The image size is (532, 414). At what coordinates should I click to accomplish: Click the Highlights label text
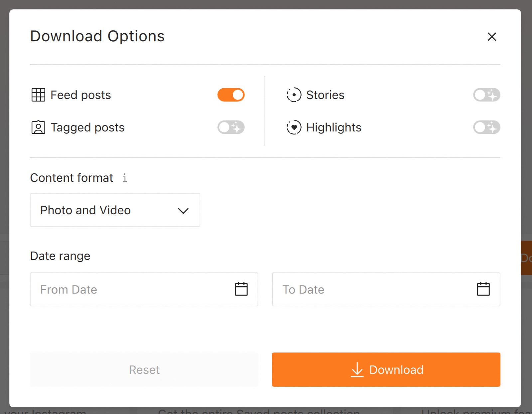pos(333,127)
